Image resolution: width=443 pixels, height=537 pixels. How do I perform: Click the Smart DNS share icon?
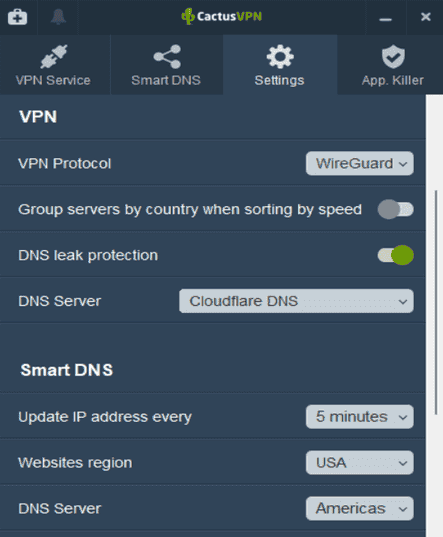coord(167,57)
